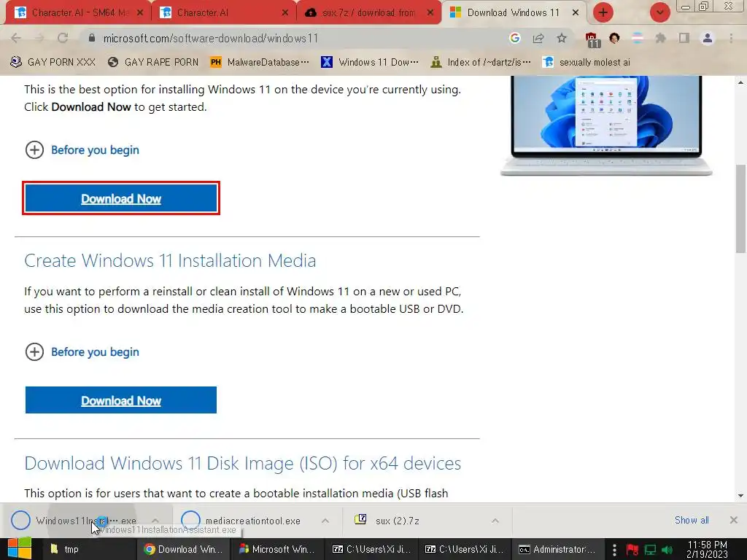Open the striped flag extension icon
This screenshot has height=560, width=747.
[x=638, y=38]
